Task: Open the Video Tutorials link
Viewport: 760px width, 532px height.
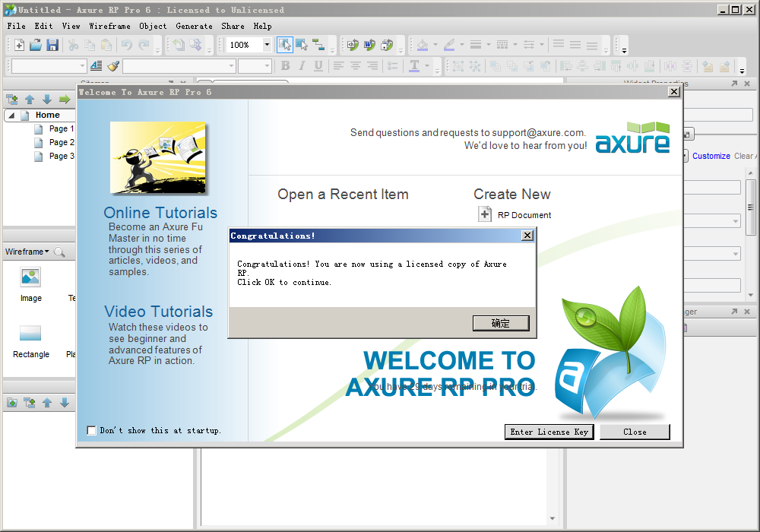Action: point(159,311)
